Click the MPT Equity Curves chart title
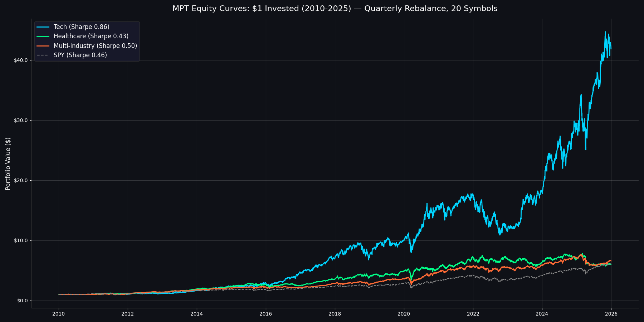The height and width of the screenshot is (322, 644). tap(335, 9)
